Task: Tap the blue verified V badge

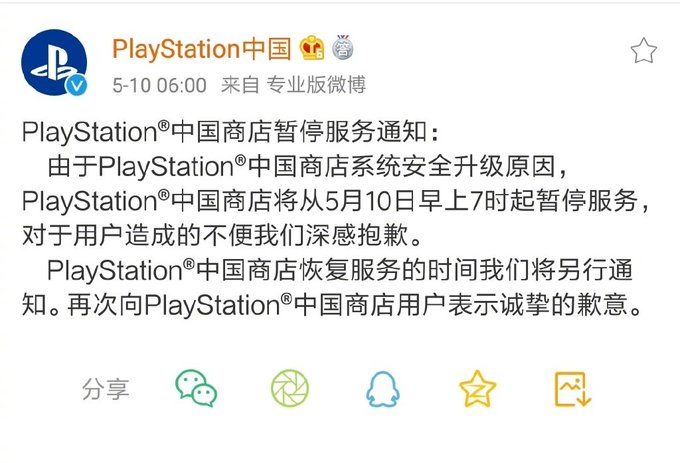Action: pyautogui.click(x=76, y=85)
